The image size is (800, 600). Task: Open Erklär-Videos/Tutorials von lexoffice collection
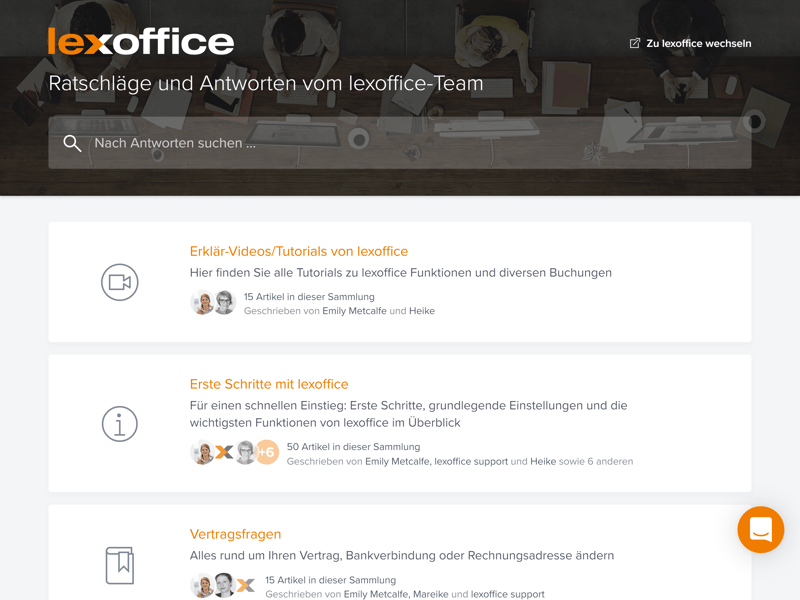point(298,251)
